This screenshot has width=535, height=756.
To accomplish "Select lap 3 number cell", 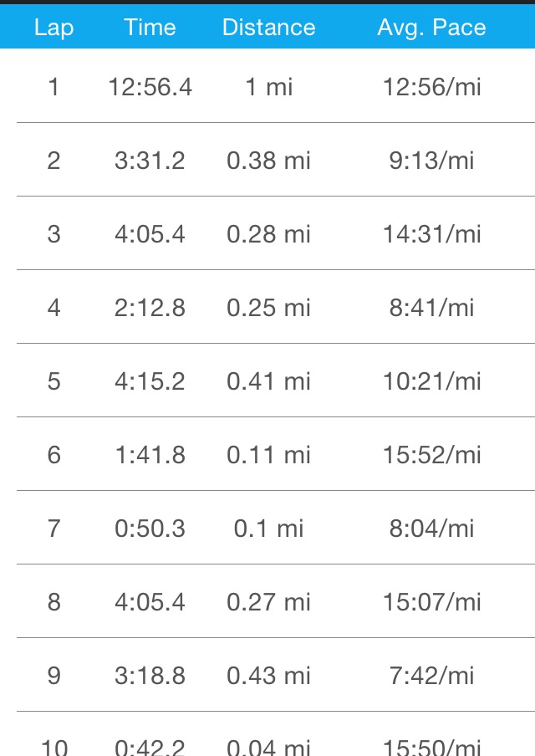I will click(x=53, y=234).
